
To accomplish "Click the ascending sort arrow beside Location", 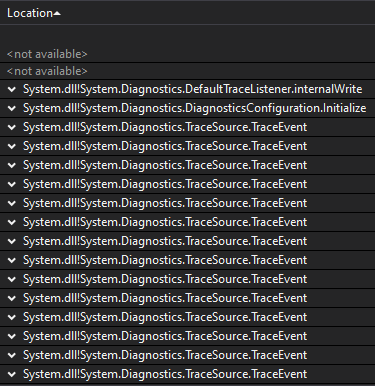I will (57, 13).
